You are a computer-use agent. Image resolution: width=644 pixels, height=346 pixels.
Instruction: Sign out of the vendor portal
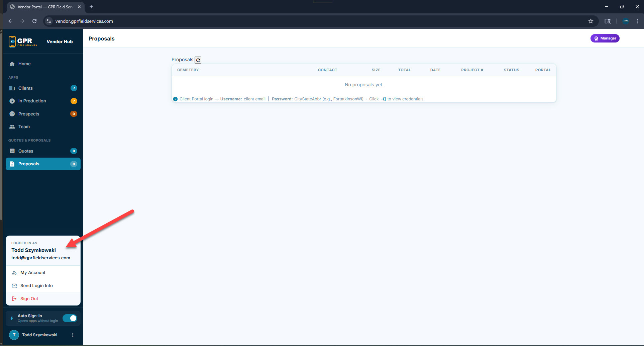[x=29, y=299]
